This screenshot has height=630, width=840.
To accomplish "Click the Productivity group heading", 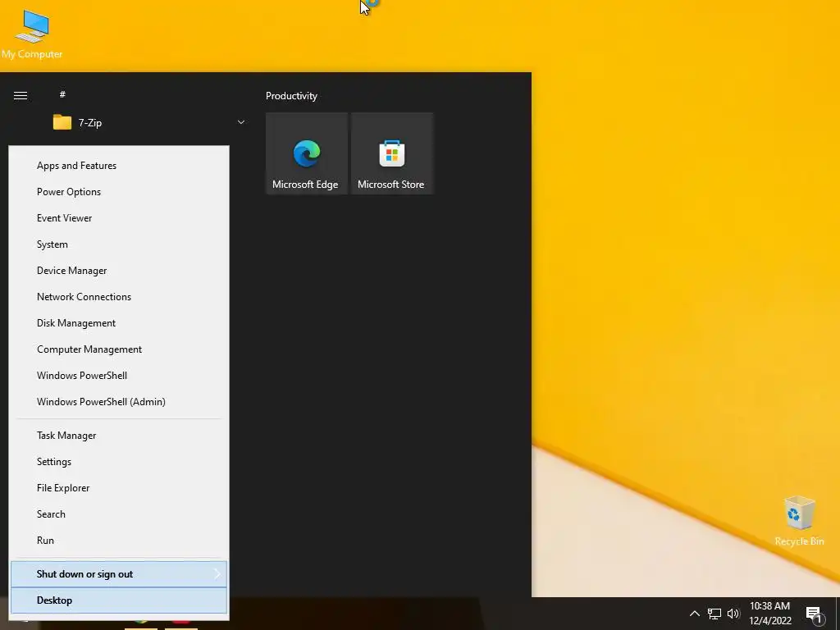I will pos(291,96).
